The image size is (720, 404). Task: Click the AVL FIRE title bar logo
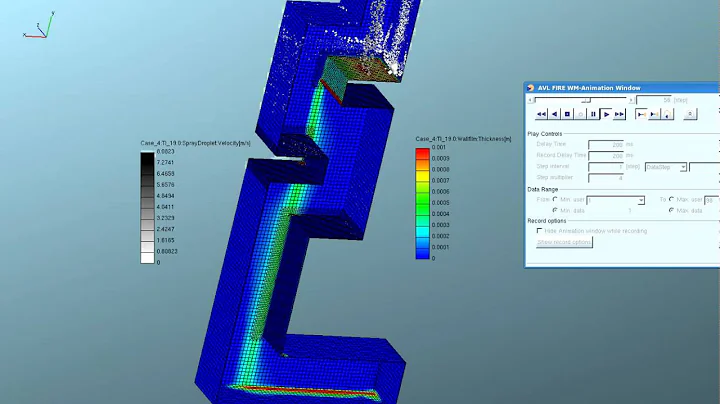[531, 88]
